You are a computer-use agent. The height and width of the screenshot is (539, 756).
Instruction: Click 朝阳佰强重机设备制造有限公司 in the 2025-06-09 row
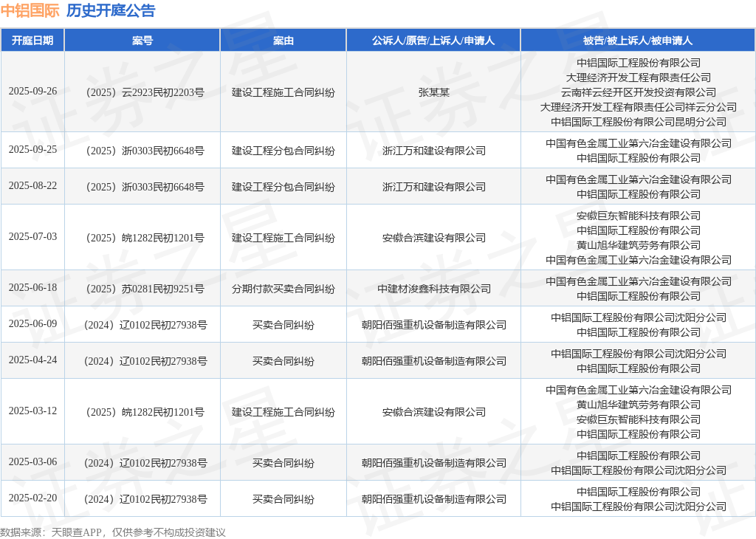point(433,326)
